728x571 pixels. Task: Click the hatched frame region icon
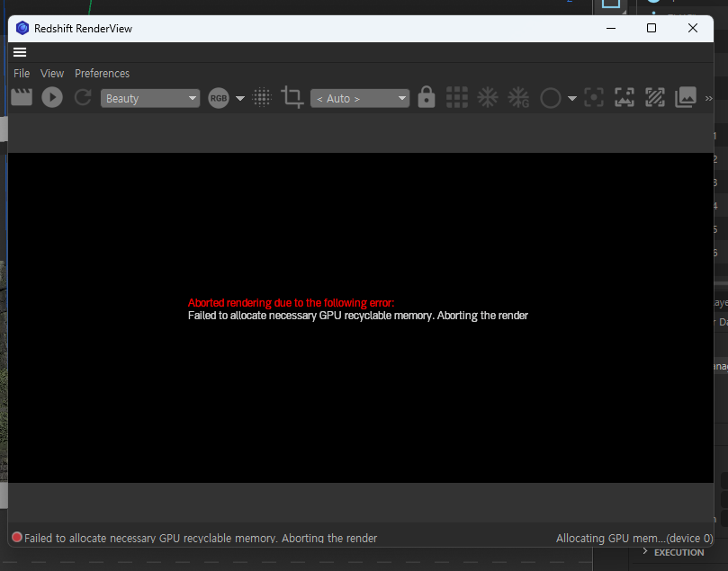(x=655, y=97)
